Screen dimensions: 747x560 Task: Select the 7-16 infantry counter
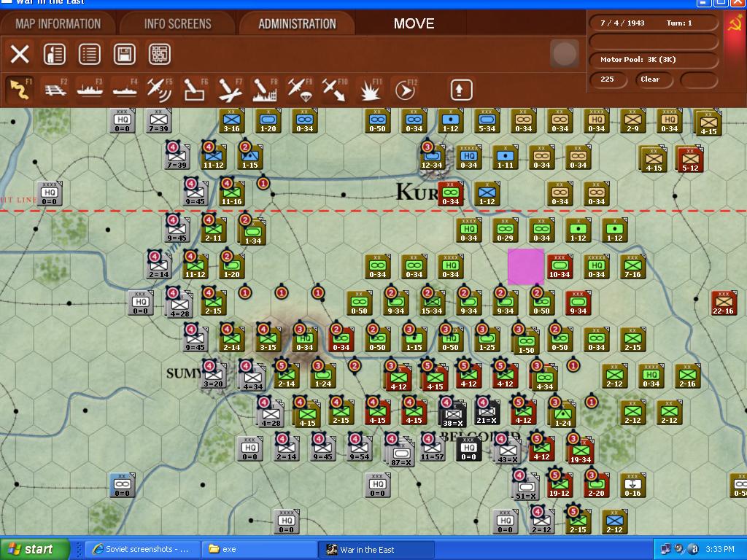(632, 266)
